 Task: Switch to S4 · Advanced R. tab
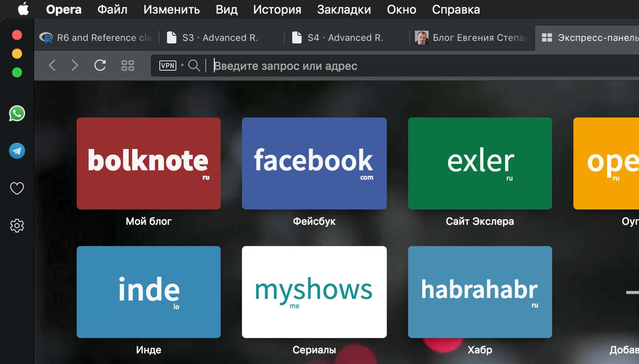coord(347,37)
